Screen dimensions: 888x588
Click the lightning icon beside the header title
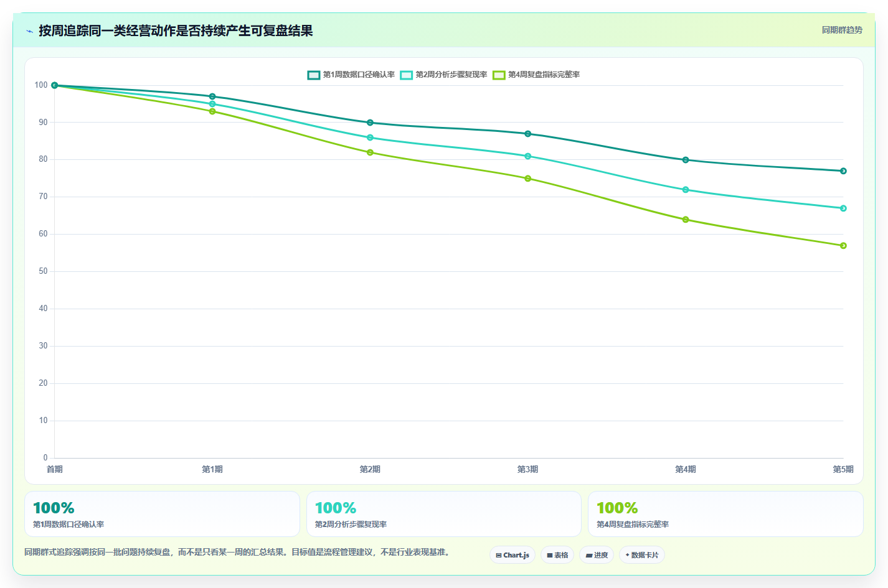(29, 31)
